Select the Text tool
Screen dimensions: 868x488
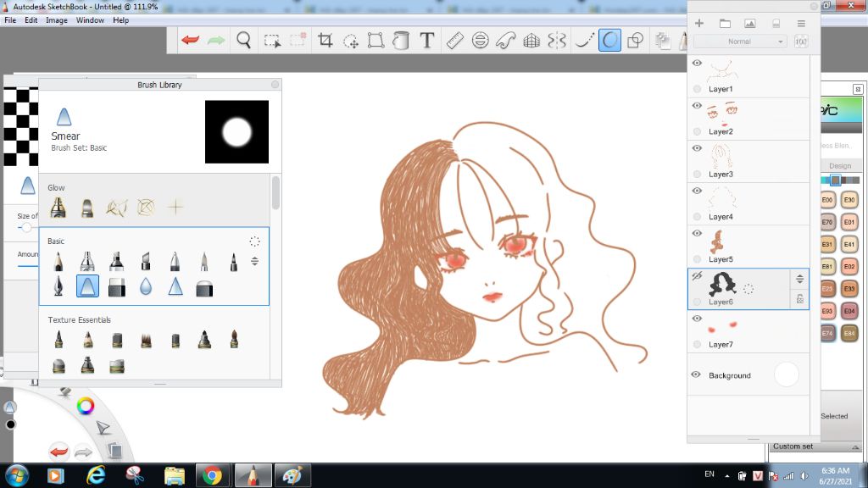427,40
